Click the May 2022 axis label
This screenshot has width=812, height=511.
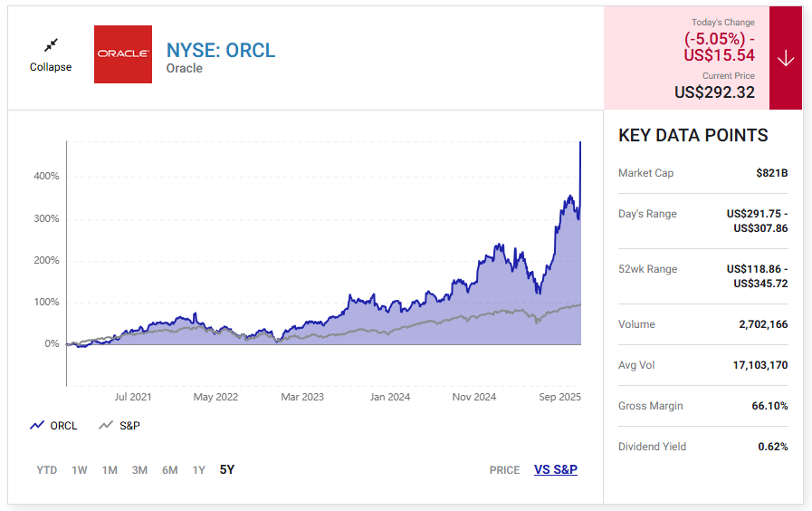215,397
